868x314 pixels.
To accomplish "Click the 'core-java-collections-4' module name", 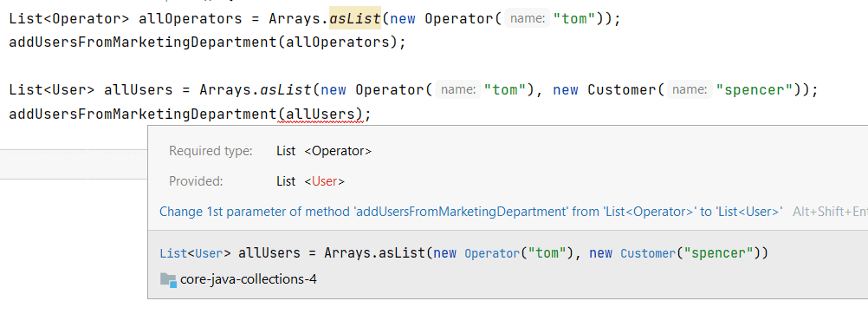I will (x=249, y=279).
